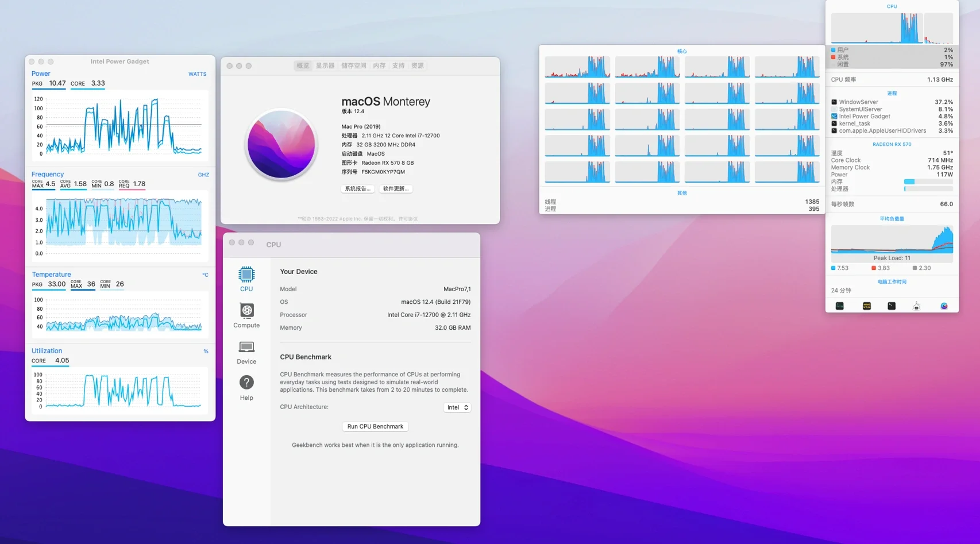Click kernel_task process icon in iStat list
Image resolution: width=980 pixels, height=544 pixels.
click(834, 124)
